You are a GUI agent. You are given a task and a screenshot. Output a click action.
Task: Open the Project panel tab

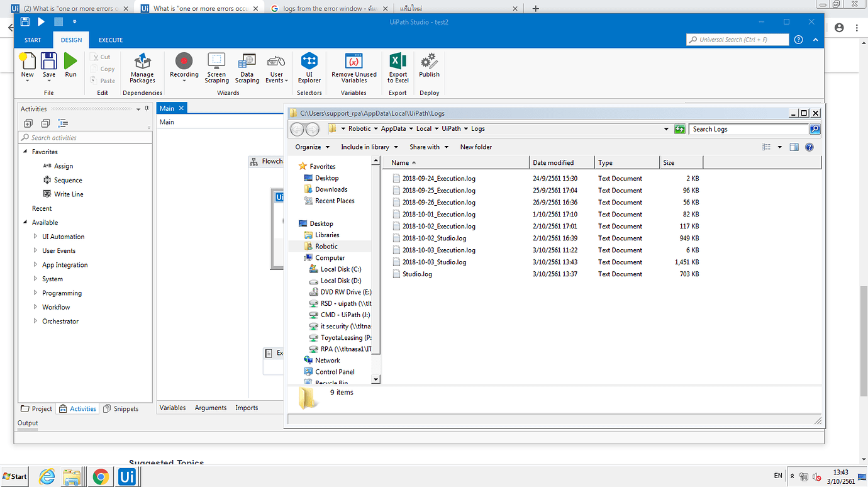pos(36,408)
